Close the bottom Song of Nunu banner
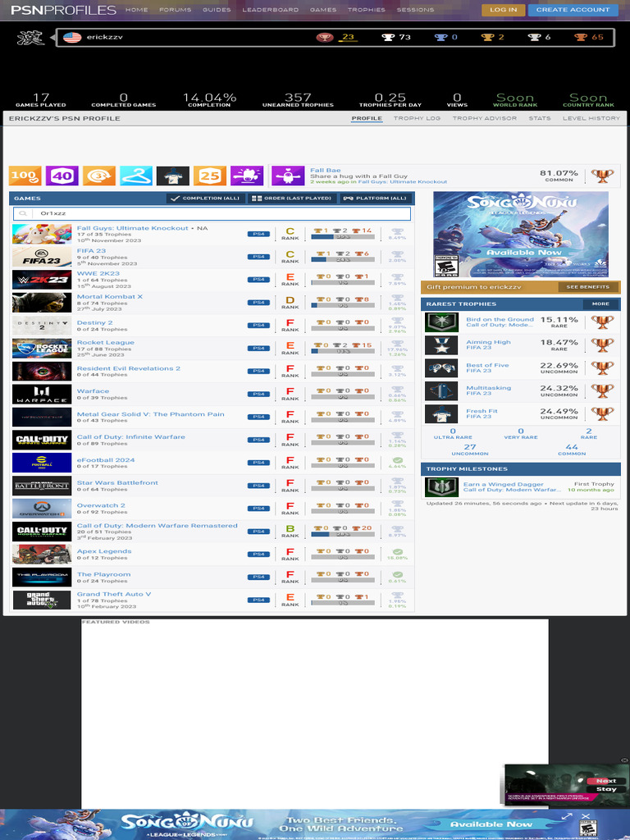The width and height of the screenshot is (630, 840). tap(586, 816)
